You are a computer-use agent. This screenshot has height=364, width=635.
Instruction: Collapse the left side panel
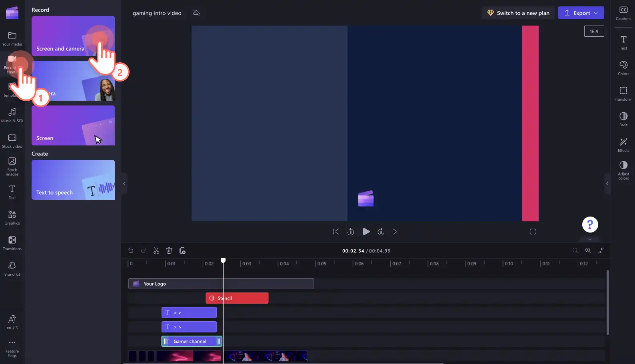[124, 183]
